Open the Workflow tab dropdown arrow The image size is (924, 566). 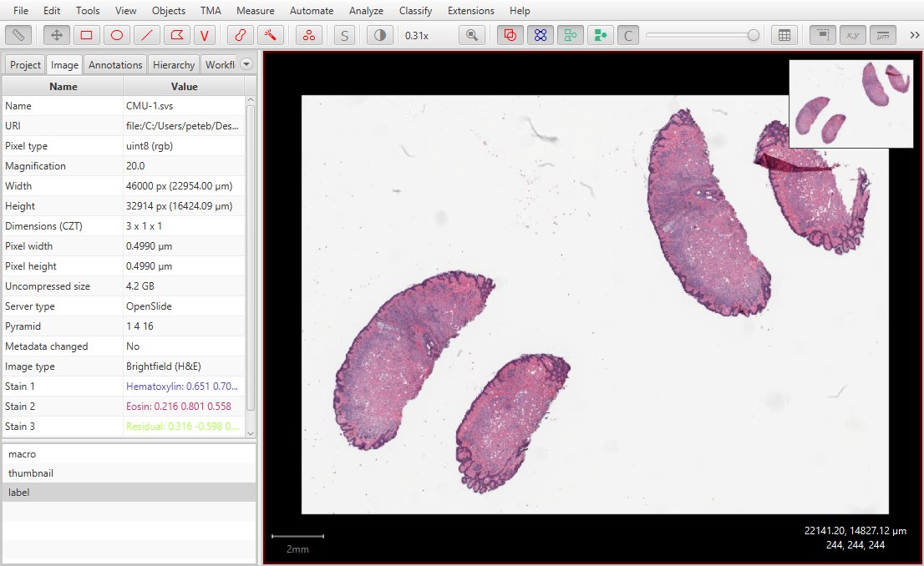(x=246, y=64)
